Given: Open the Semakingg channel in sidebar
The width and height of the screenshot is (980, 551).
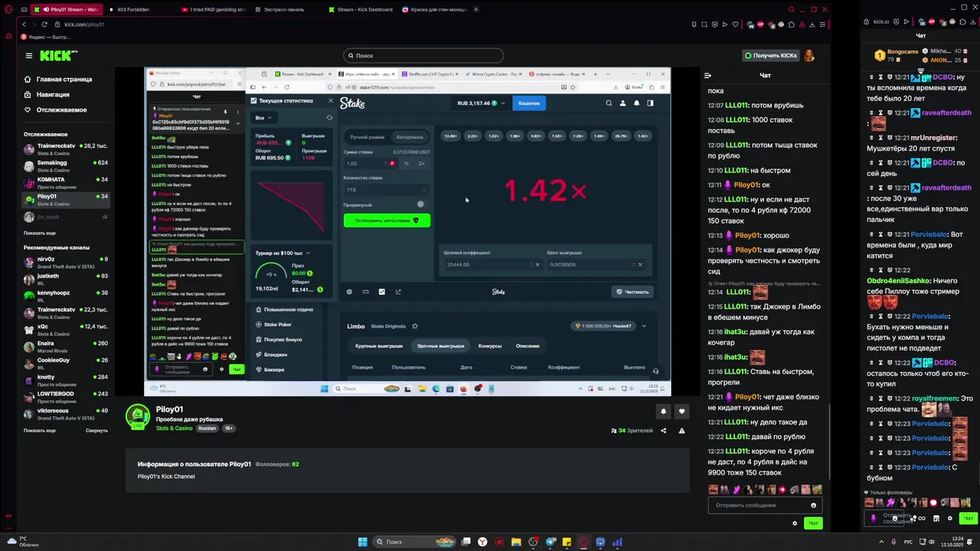Looking at the screenshot, I should tap(67, 165).
